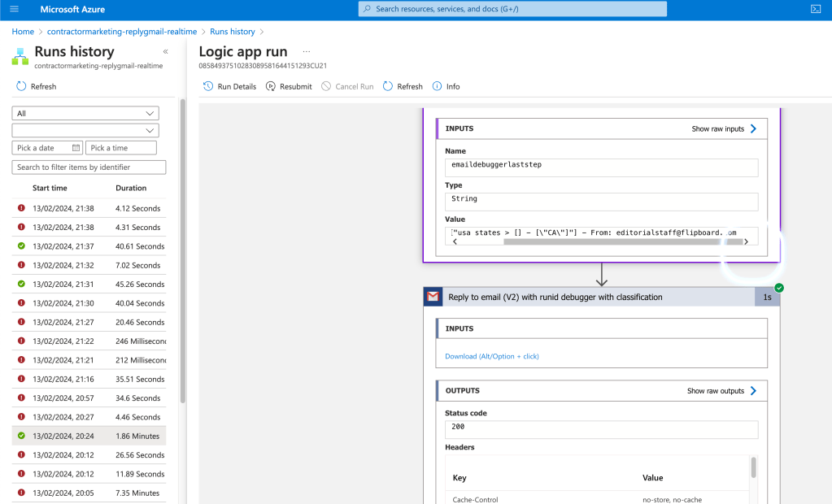Show raw inputs of variable step
The width and height of the screenshot is (832, 504).
[724, 129]
